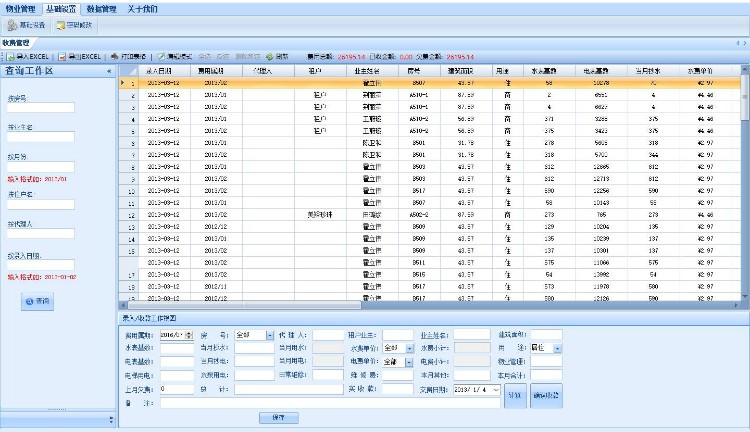The image size is (750, 432).
Task: Click the print table printer icon
Action: pos(114,56)
